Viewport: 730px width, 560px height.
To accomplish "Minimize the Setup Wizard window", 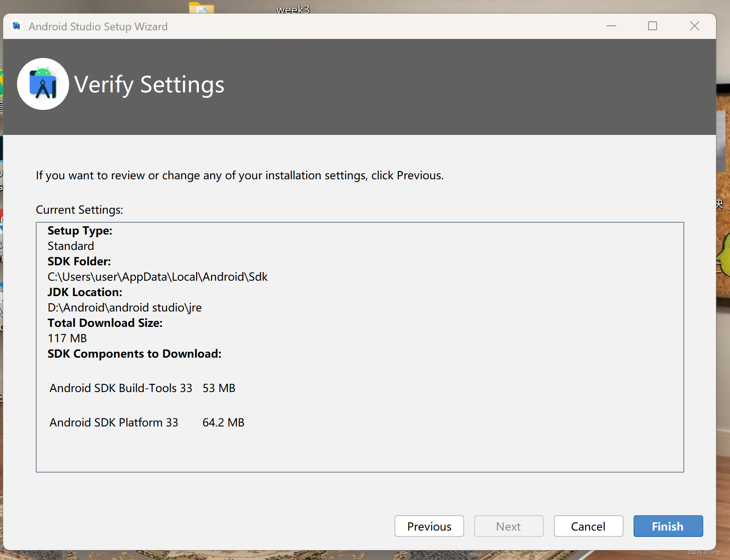I will [611, 26].
